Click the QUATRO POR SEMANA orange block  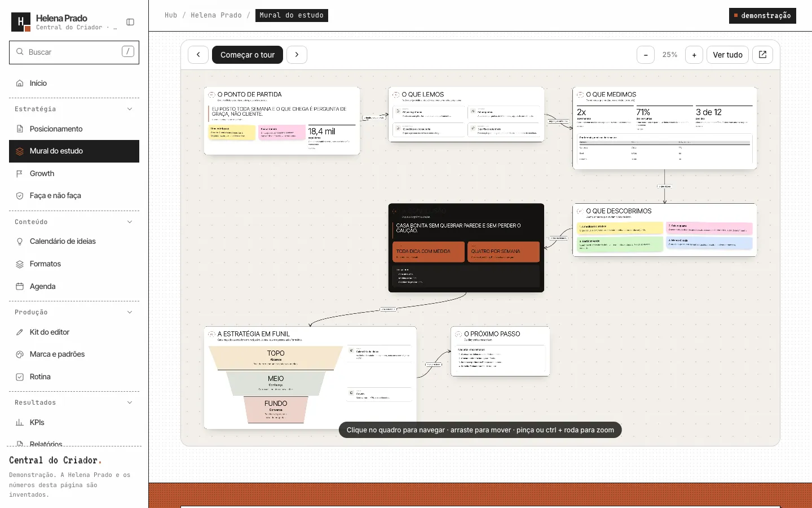pyautogui.click(x=504, y=252)
